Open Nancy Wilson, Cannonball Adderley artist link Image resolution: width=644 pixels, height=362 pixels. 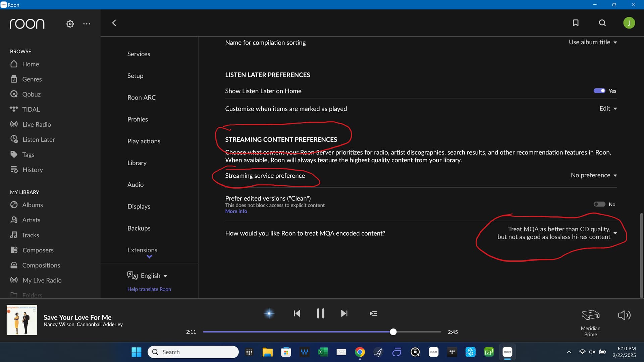(x=83, y=324)
